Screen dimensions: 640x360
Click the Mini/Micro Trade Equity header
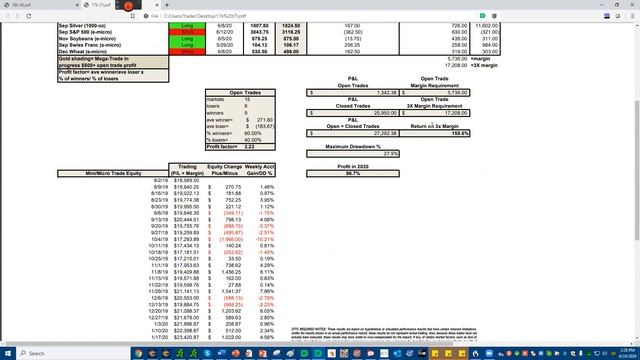113,173
